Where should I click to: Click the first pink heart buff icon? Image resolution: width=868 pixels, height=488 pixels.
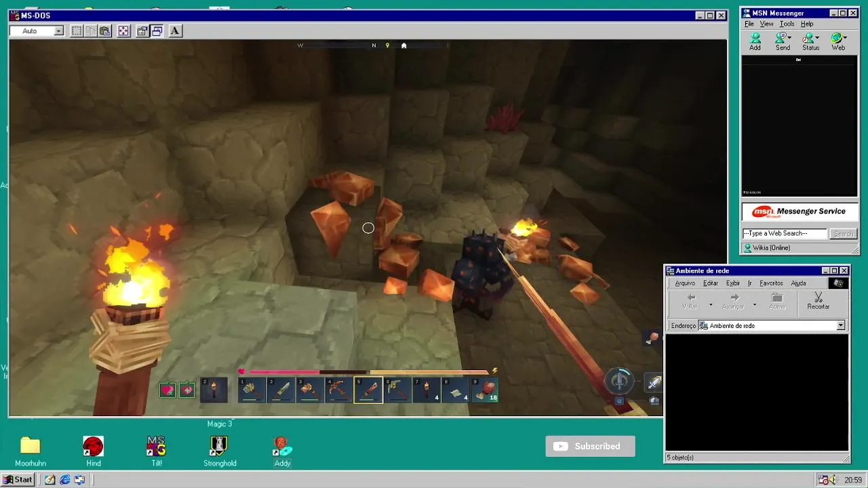click(167, 390)
